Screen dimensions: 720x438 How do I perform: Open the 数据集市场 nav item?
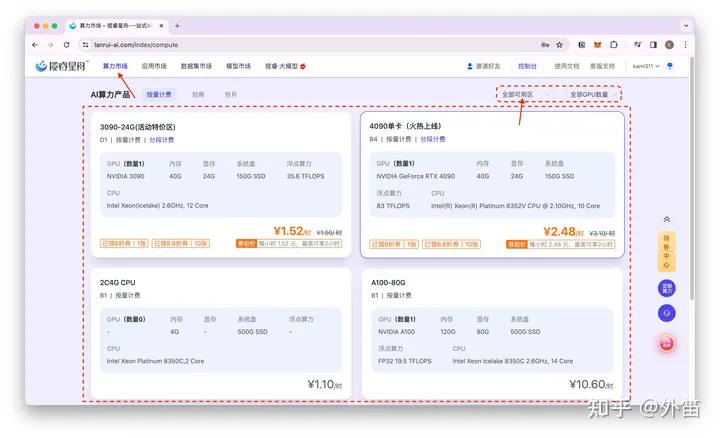click(x=196, y=66)
